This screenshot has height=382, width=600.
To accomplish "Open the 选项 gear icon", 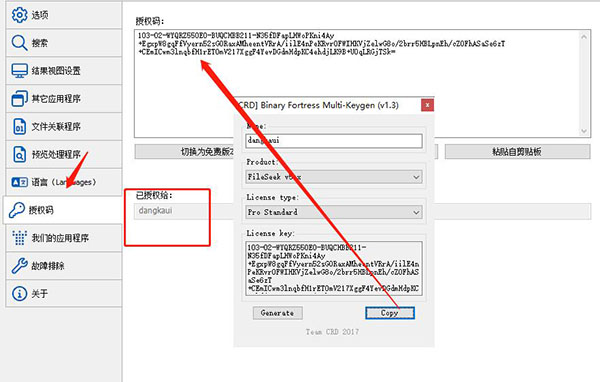I will [20, 15].
